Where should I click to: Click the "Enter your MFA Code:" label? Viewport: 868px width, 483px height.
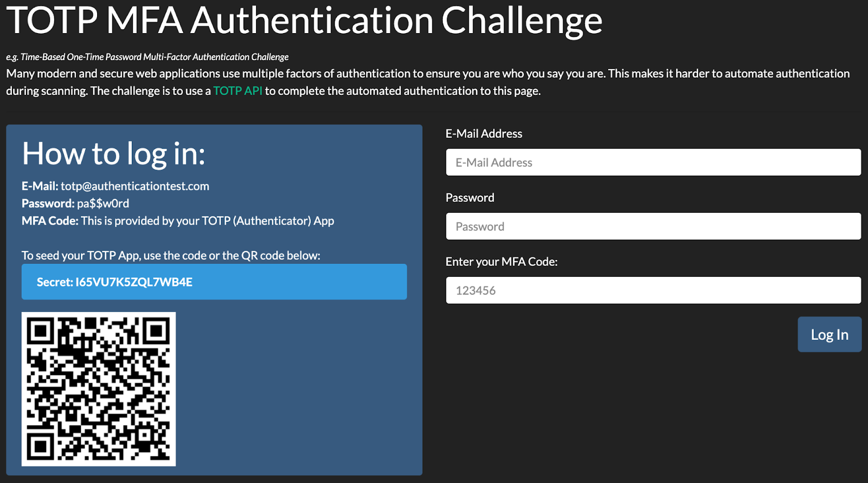(501, 262)
